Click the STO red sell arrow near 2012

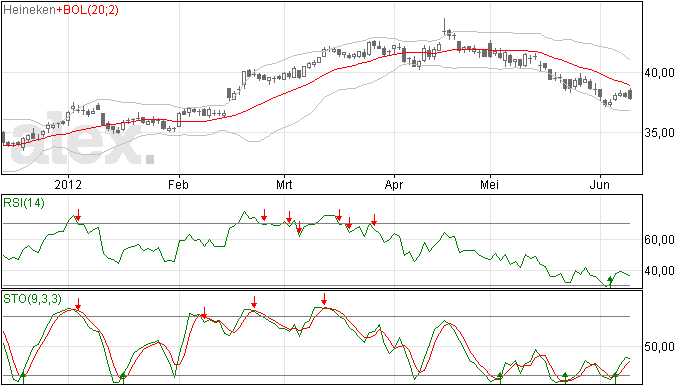point(78,304)
